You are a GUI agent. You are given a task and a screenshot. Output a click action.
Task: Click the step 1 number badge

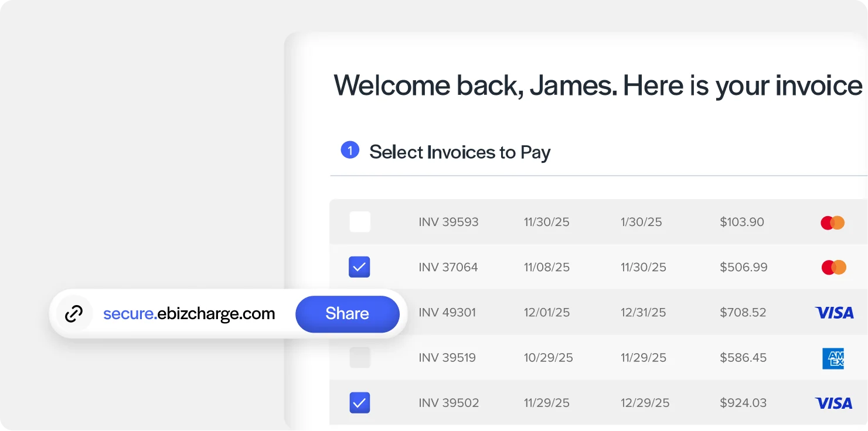[350, 150]
